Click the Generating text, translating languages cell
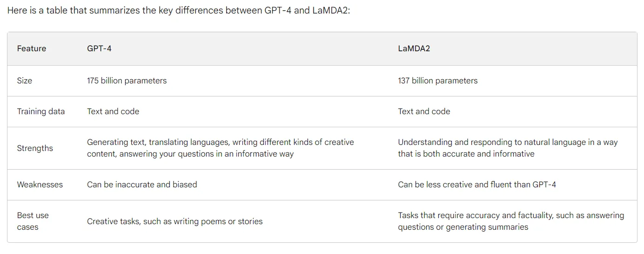Image resolution: width=644 pixels, height=254 pixels. (x=221, y=148)
